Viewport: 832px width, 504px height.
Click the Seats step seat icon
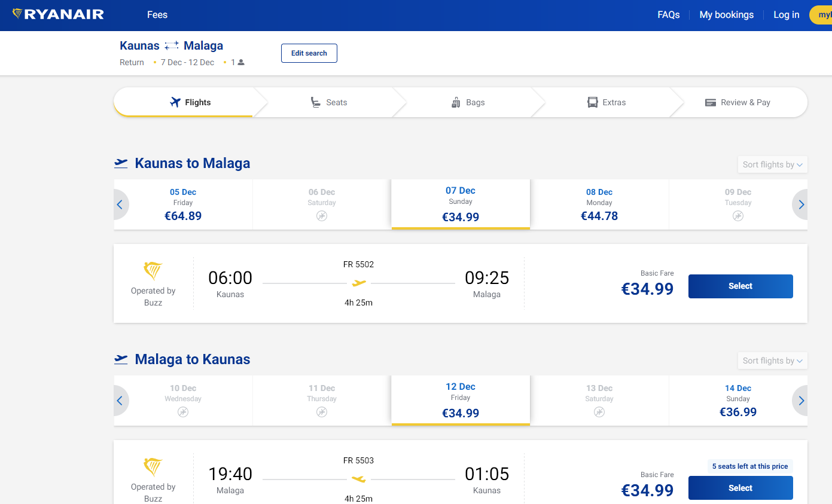click(315, 102)
